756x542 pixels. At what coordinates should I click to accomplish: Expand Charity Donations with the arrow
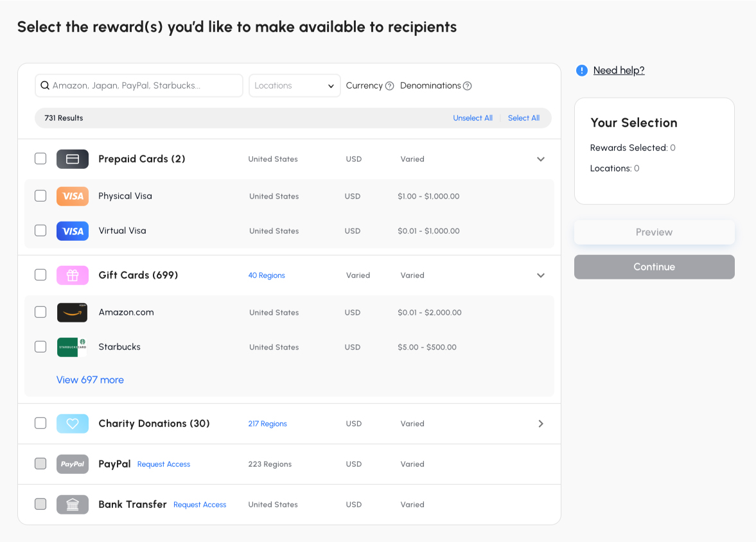click(x=541, y=424)
